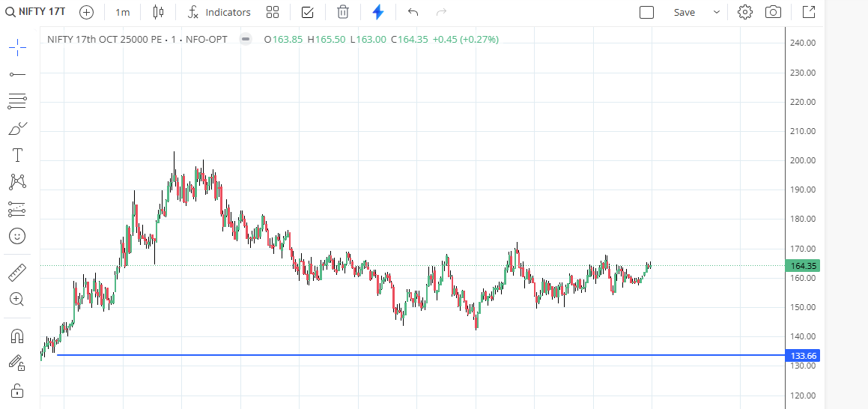Select the pattern nodes drawing tool
The height and width of the screenshot is (409, 868).
[x=17, y=181]
